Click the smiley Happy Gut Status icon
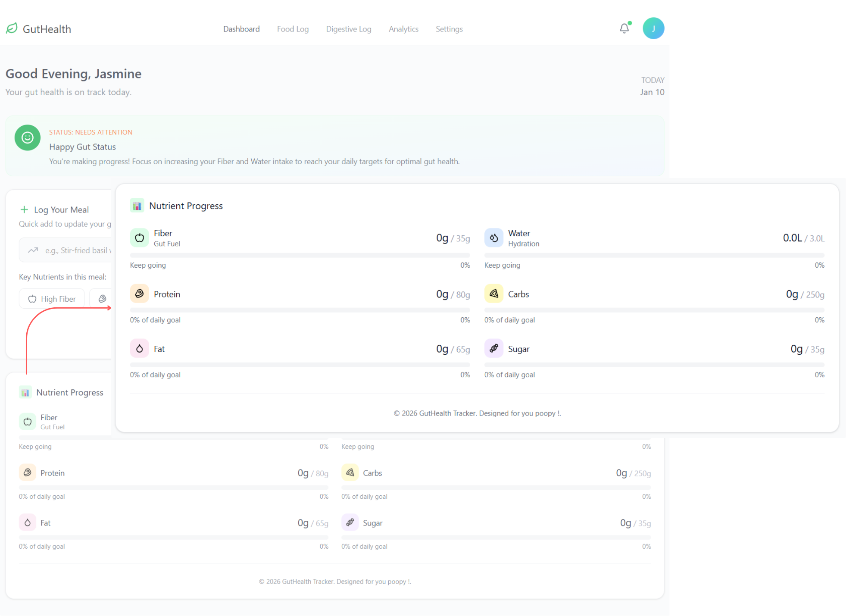This screenshot has height=616, width=862. click(x=27, y=138)
